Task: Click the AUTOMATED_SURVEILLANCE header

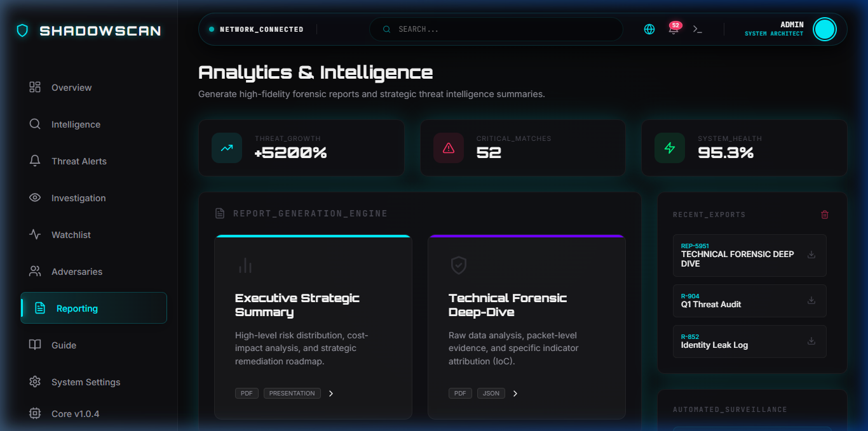Action: coord(730,410)
